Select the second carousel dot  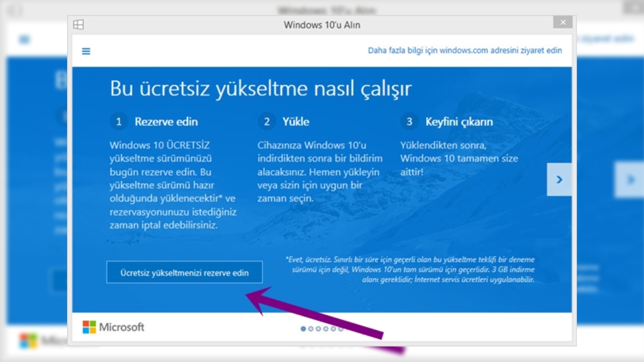point(310,328)
